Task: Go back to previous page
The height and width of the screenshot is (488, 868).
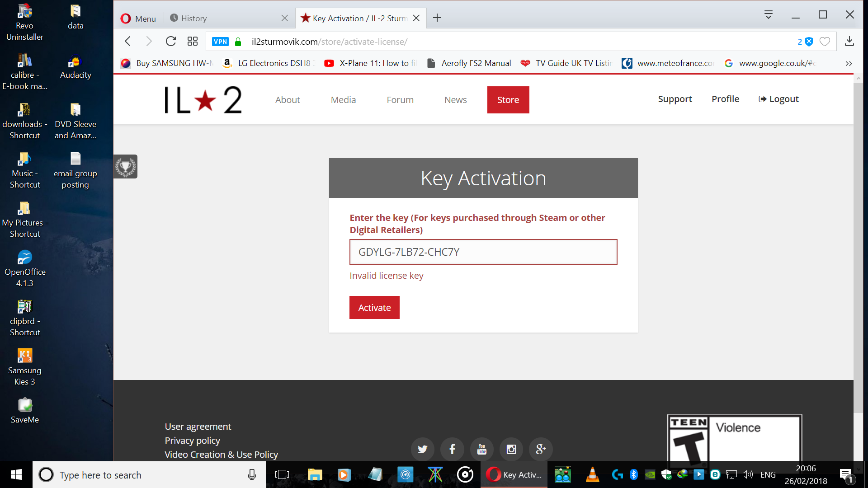Action: pyautogui.click(x=128, y=42)
